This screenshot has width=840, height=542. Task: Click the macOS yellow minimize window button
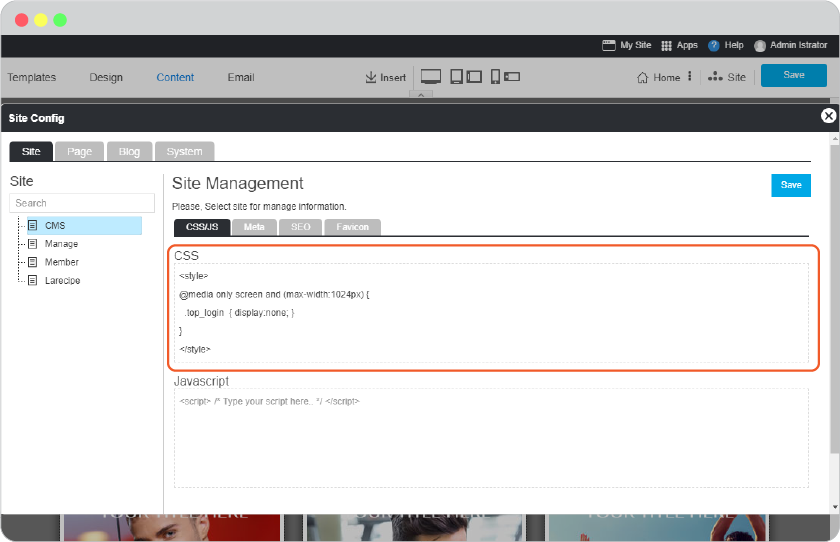[x=41, y=20]
